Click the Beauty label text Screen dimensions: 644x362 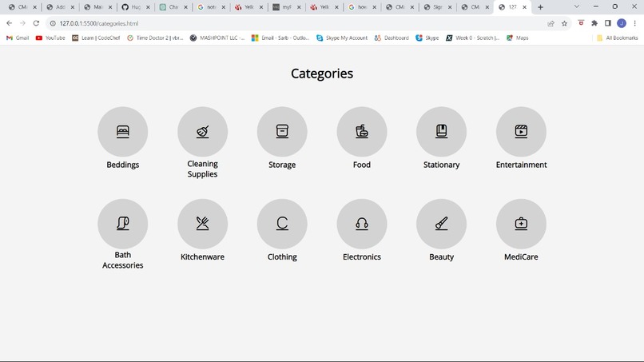[x=442, y=257]
